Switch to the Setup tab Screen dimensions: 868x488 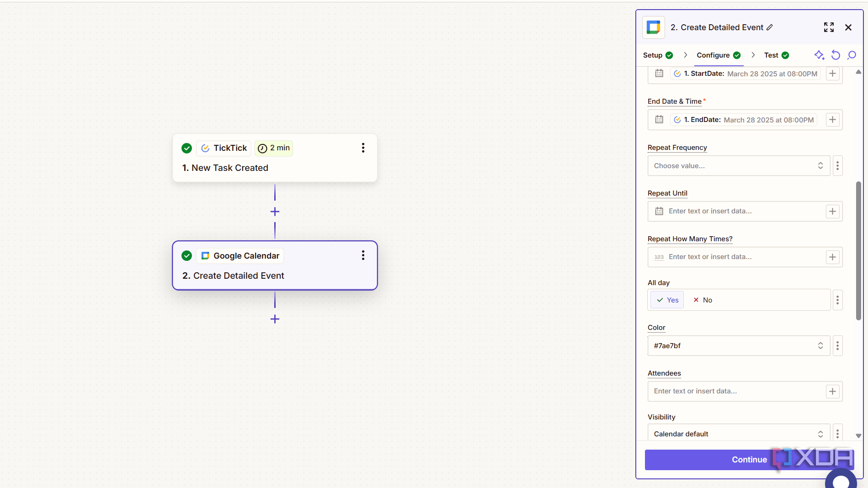click(x=658, y=55)
